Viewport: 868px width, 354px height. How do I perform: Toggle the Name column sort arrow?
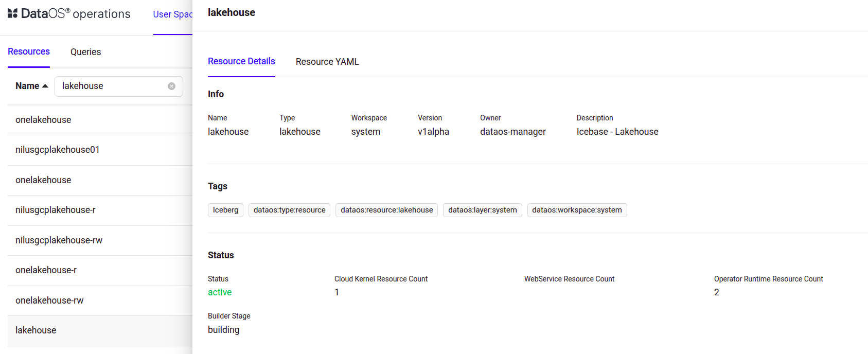(45, 86)
